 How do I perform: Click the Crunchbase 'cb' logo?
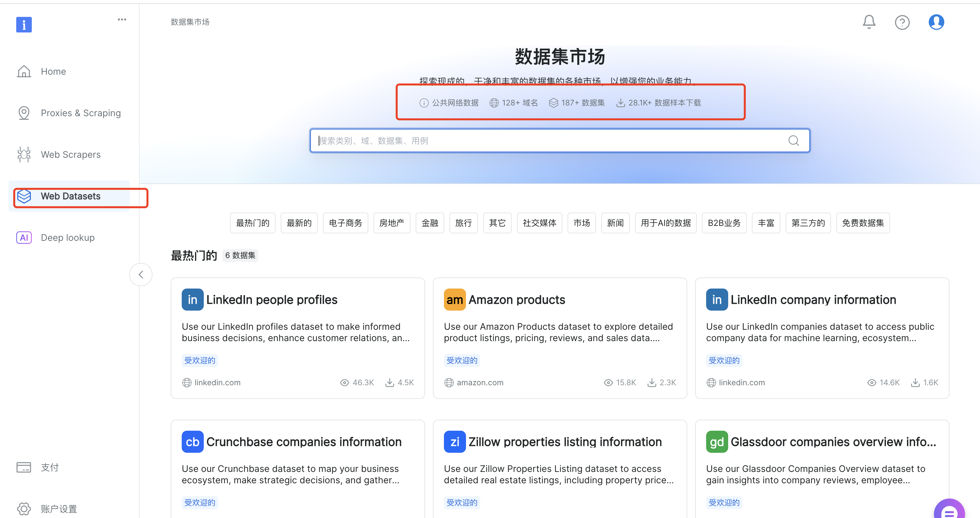click(x=192, y=441)
